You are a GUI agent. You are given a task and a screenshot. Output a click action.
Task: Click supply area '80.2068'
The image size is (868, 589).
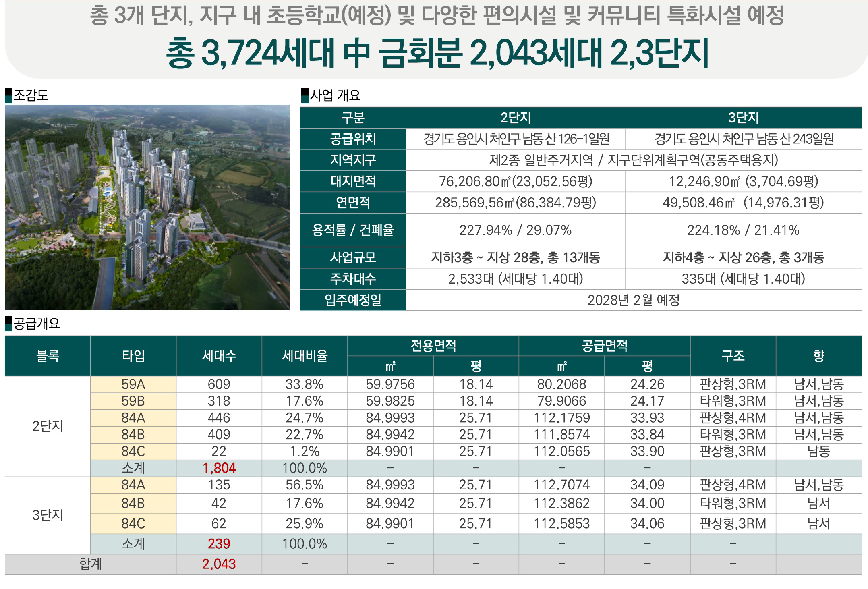click(562, 384)
